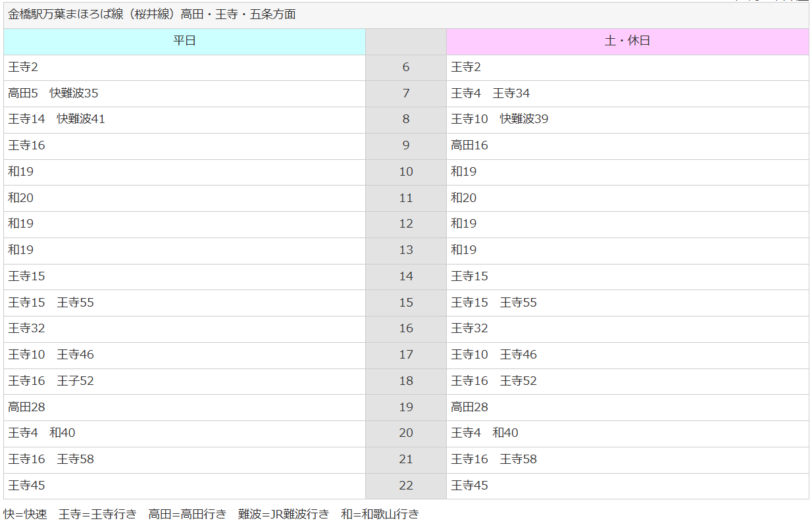Click holiday entry 和40 in the 20 o'clock row
The width and height of the screenshot is (812, 529).
click(505, 433)
